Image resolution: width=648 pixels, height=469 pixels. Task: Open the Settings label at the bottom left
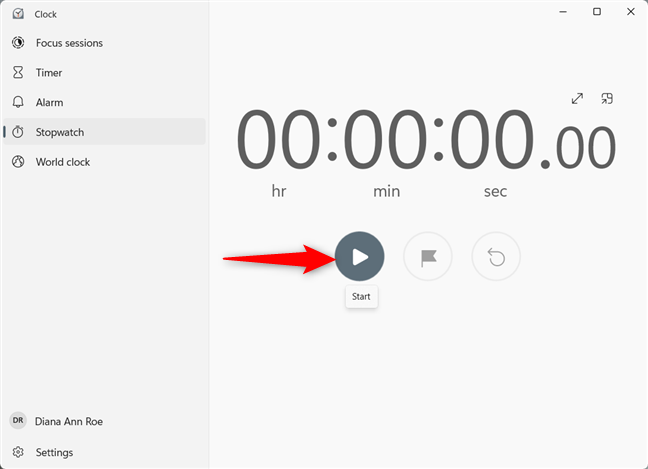[x=54, y=452]
